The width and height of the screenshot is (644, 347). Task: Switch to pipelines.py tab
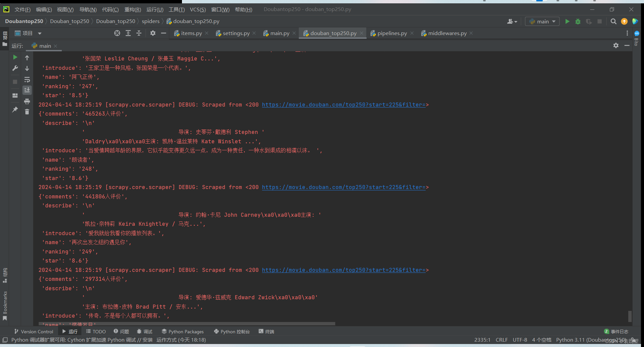point(392,33)
